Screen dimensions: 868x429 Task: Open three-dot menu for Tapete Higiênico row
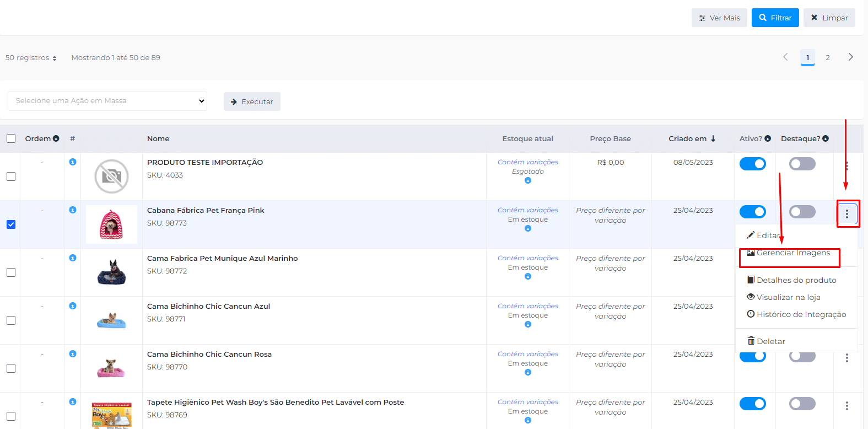point(847,406)
